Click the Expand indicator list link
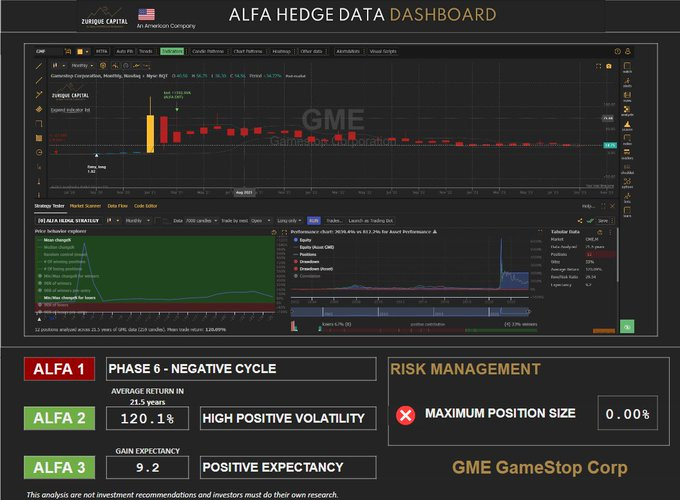Image resolution: width=680 pixels, height=500 pixels. click(x=70, y=110)
